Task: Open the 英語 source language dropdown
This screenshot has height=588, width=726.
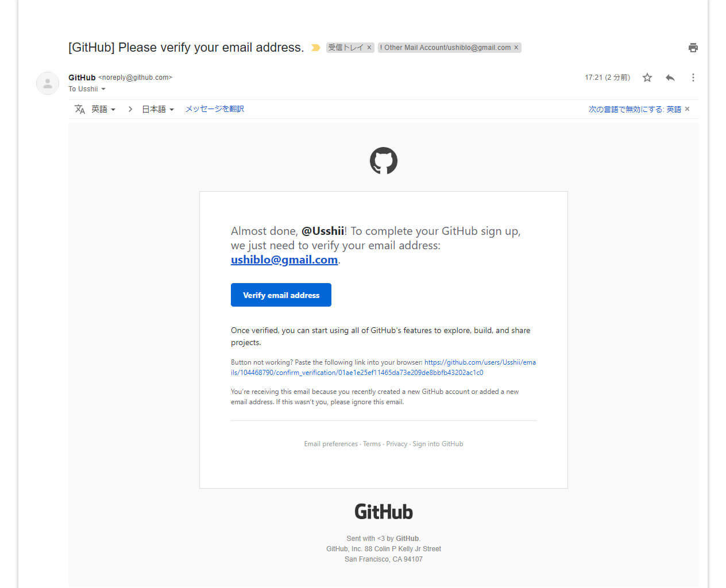Action: tap(103, 109)
